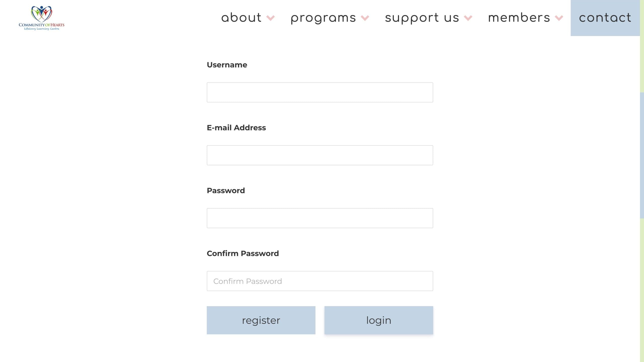The width and height of the screenshot is (644, 362).
Task: Go to the contact page
Action: pos(605,18)
